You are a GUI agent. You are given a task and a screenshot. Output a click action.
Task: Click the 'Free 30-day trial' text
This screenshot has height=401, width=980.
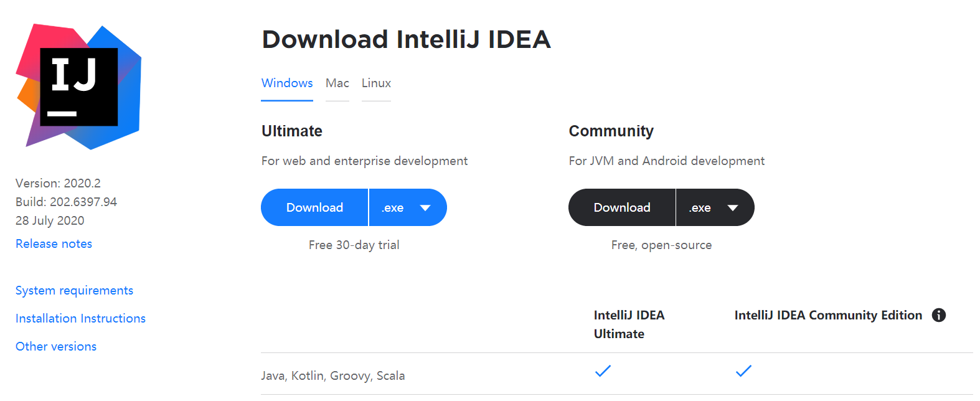354,245
